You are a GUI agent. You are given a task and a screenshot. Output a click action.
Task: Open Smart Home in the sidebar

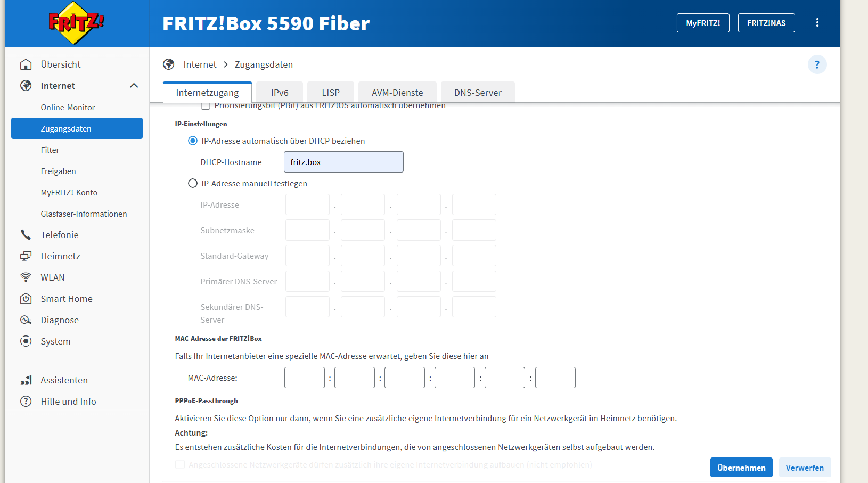point(77,299)
